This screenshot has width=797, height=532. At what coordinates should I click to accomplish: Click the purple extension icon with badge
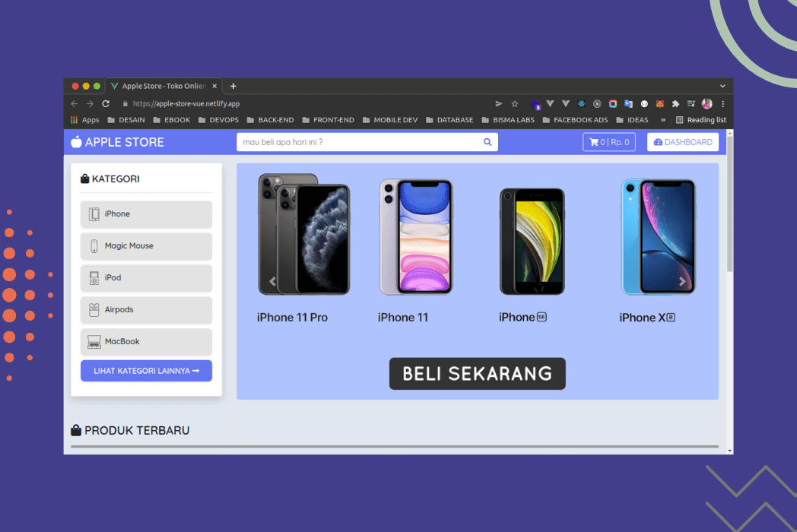pos(535,105)
